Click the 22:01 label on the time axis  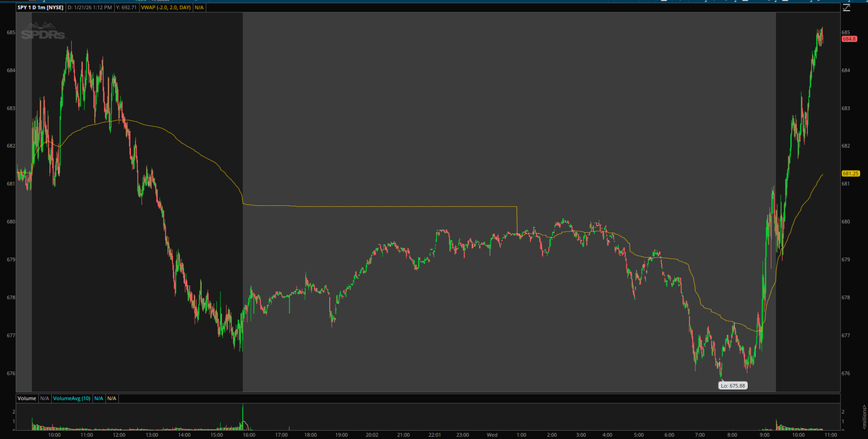click(435, 435)
